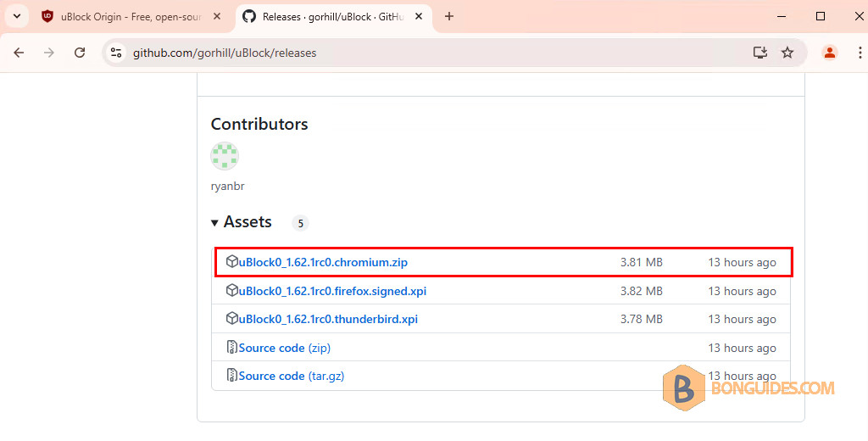
Task: Download uBlock0_1.62.1rc0.firefox.signed.xpi
Action: pyautogui.click(x=332, y=291)
